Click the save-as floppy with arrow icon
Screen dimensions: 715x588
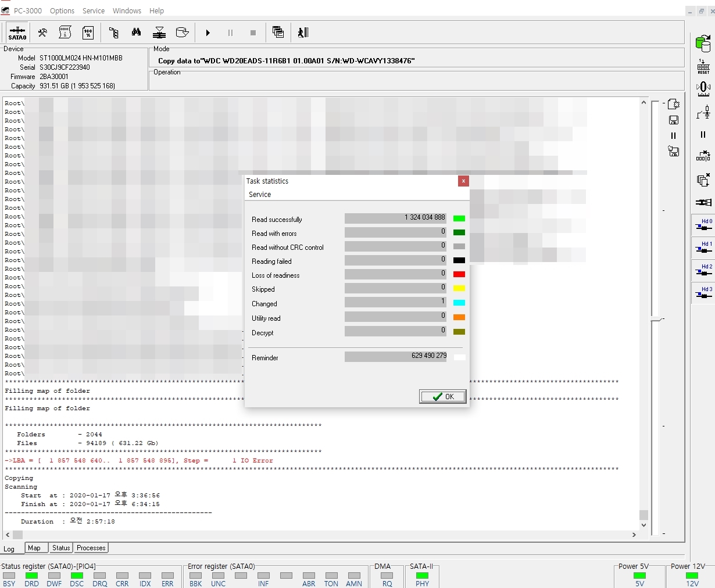click(674, 151)
